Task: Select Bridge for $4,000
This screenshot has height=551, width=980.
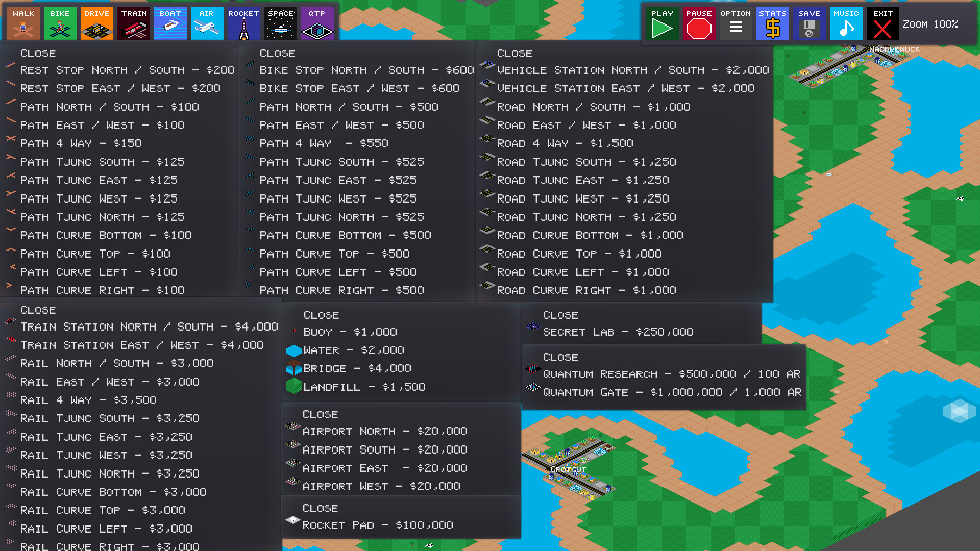Action: point(349,368)
